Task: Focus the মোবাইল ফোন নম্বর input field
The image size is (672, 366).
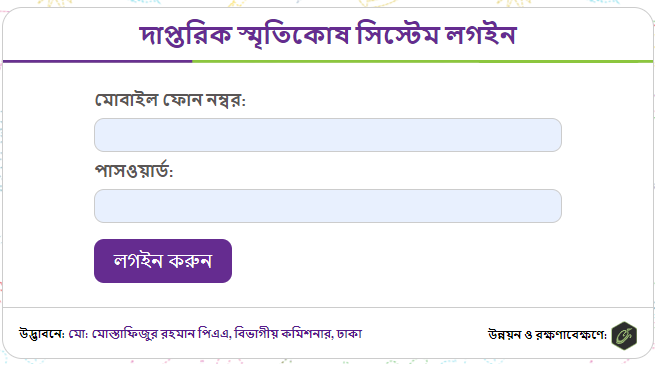Action: click(328, 135)
